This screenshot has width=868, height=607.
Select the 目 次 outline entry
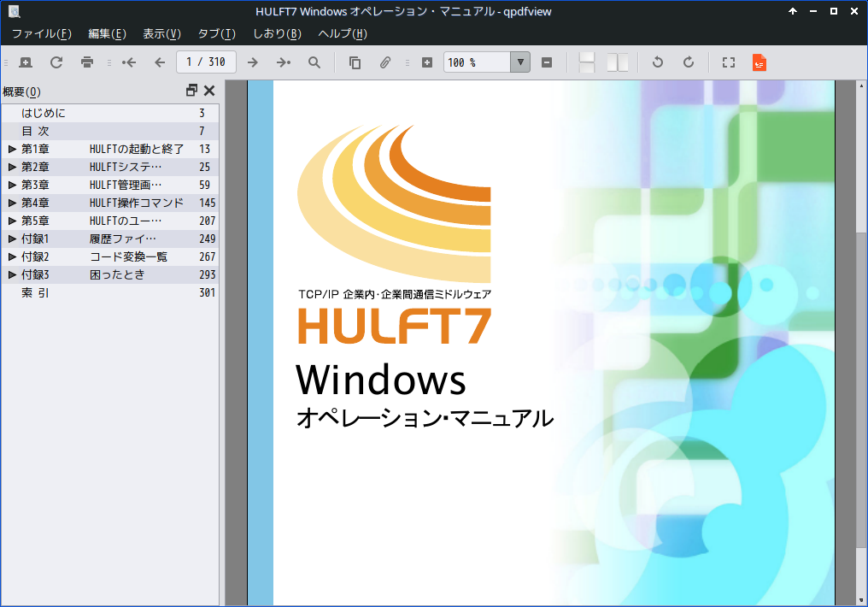click(x=110, y=132)
